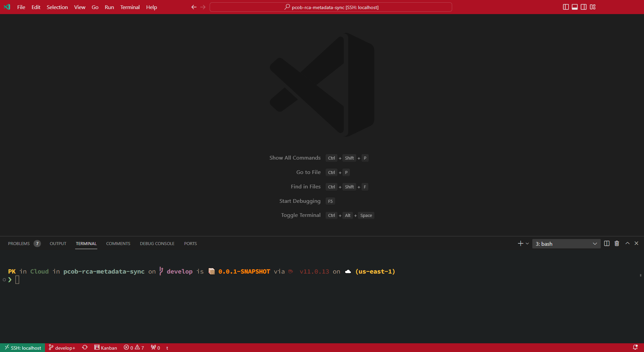This screenshot has width=644, height=352.
Task: Open the Help menu
Action: tap(151, 7)
